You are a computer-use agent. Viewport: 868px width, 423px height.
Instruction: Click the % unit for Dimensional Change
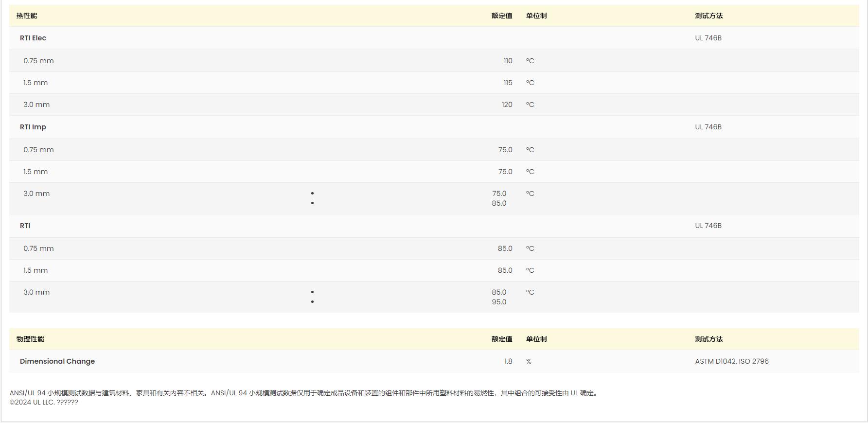(x=529, y=361)
